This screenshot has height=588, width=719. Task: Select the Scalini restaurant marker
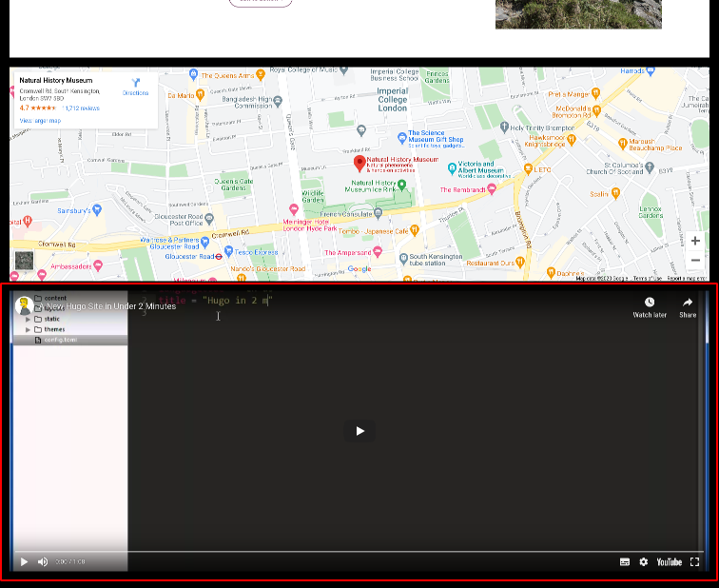(x=615, y=193)
